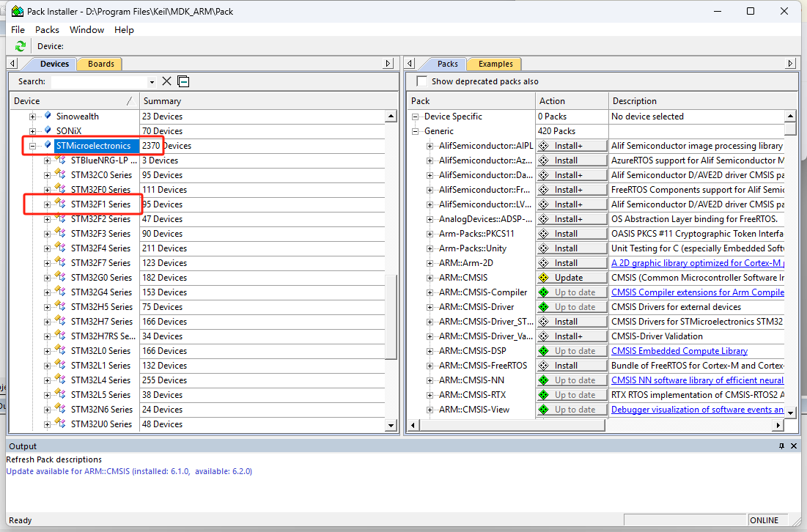
Task: Expand the ARM::CMSIS-FreeRTOS pack node
Action: tap(430, 366)
